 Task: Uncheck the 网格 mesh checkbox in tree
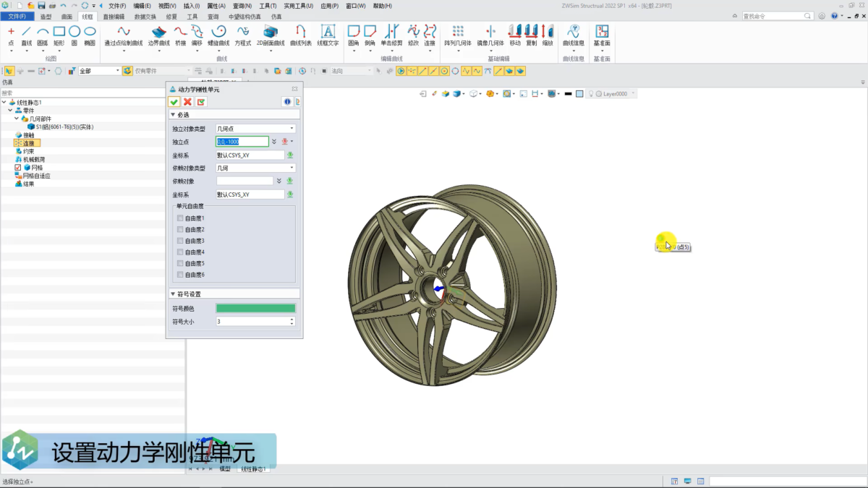tap(18, 168)
